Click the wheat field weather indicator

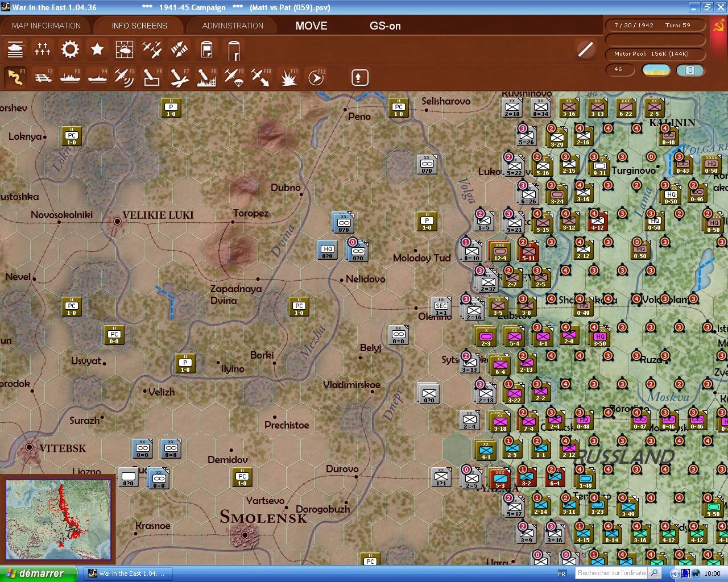656,70
